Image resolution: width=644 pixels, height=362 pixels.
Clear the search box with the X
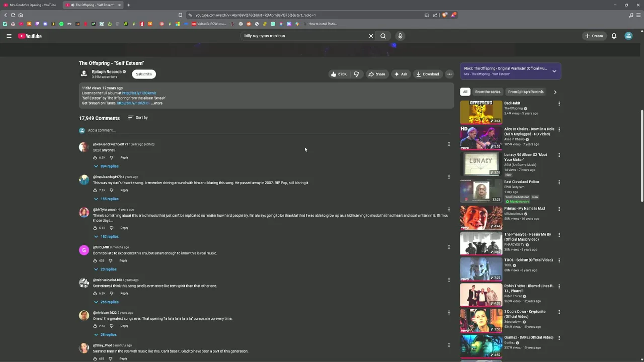(x=371, y=36)
